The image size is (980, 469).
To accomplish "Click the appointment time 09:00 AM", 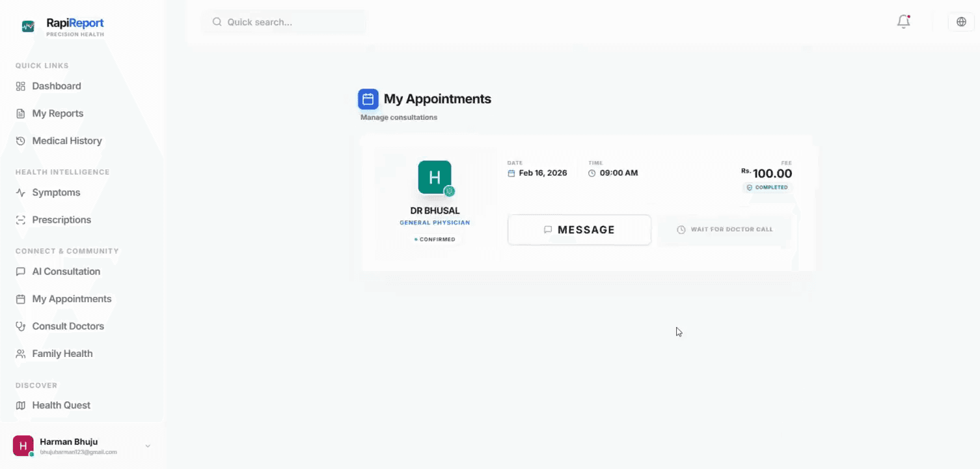I will 619,173.
